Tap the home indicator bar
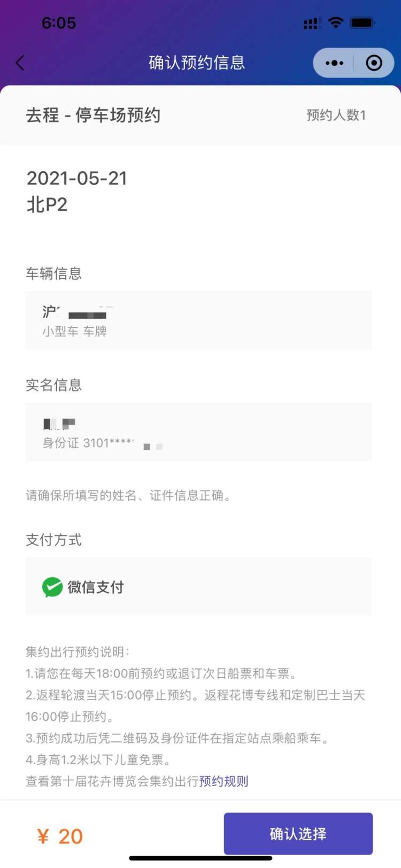 [x=200, y=858]
